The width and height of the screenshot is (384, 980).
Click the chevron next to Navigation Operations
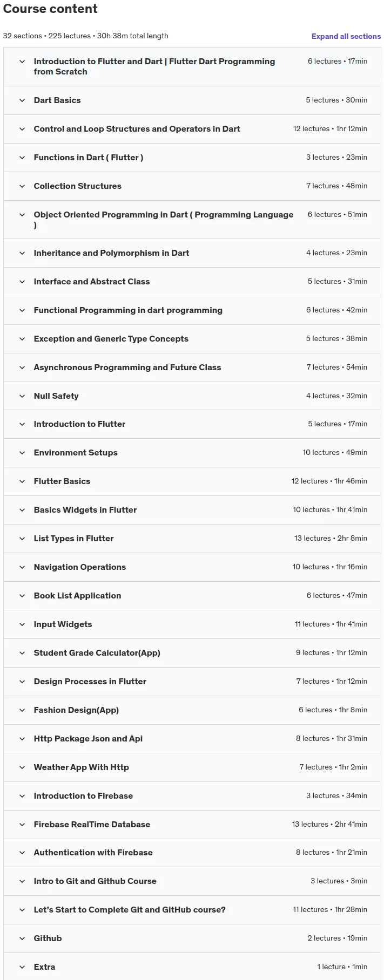click(22, 567)
